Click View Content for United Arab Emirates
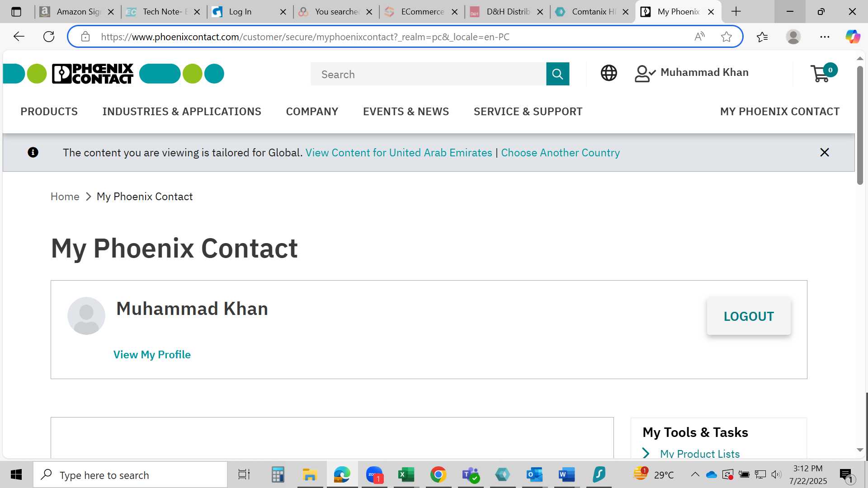The image size is (868, 488). coord(399,153)
